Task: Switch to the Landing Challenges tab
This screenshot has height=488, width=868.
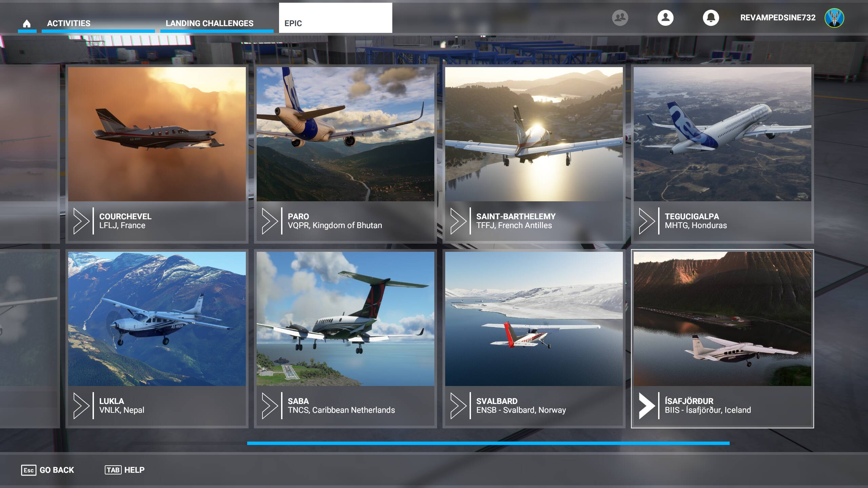Action: pos(209,23)
